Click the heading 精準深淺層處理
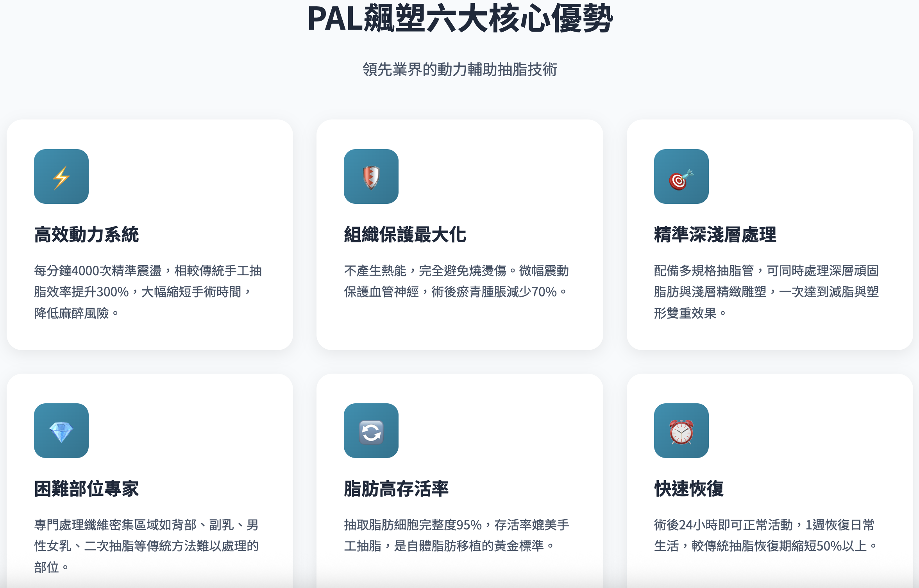Screen dimensions: 919x588 coord(715,235)
